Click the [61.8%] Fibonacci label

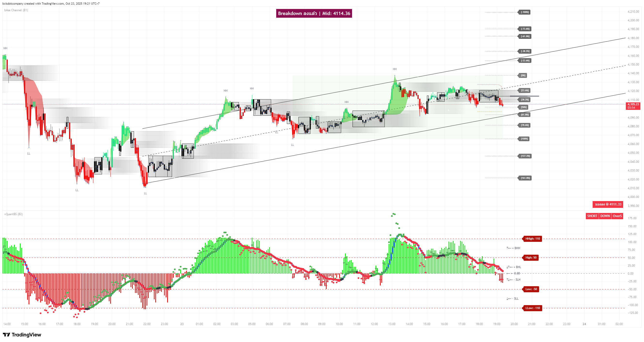525,114
